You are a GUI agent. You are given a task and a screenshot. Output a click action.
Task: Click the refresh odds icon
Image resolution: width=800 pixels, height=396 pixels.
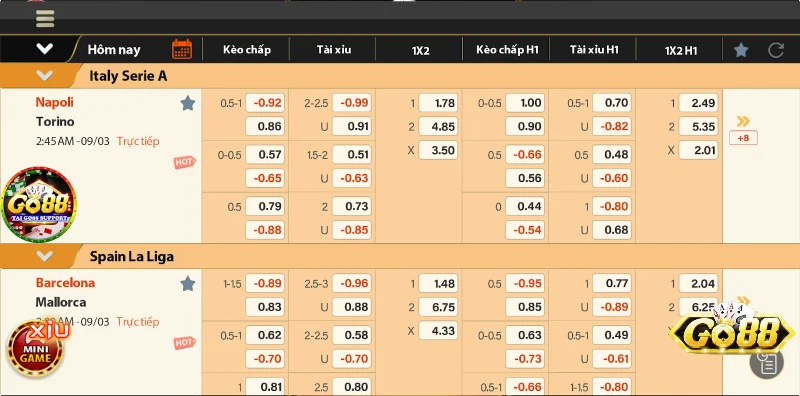(x=776, y=50)
